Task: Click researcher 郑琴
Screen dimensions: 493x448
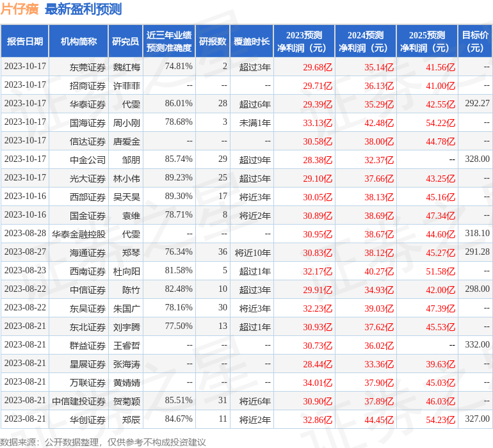Action: (x=131, y=253)
